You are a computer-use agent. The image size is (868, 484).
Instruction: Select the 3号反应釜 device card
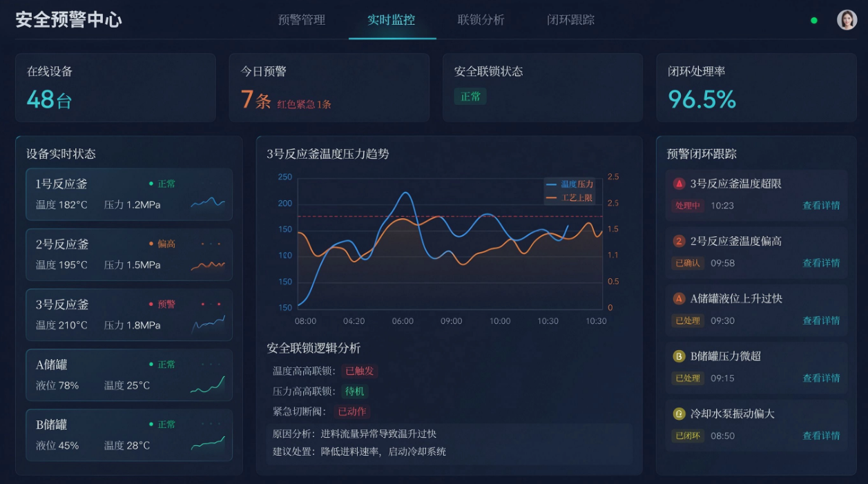click(129, 315)
